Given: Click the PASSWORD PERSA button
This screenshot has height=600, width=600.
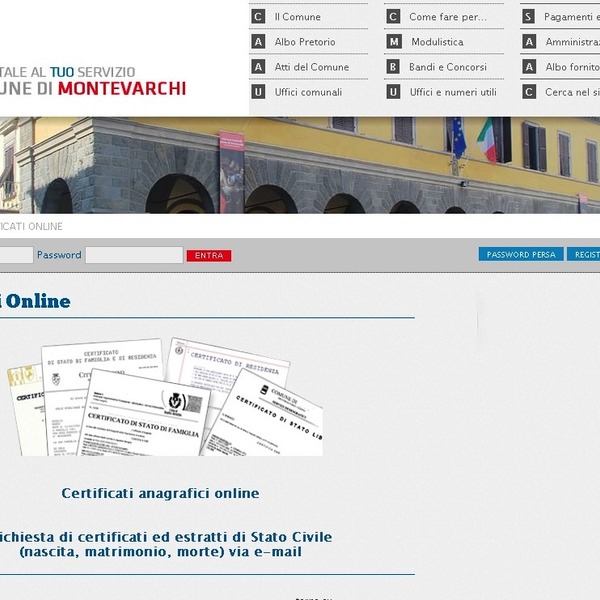Looking at the screenshot, I should (521, 254).
